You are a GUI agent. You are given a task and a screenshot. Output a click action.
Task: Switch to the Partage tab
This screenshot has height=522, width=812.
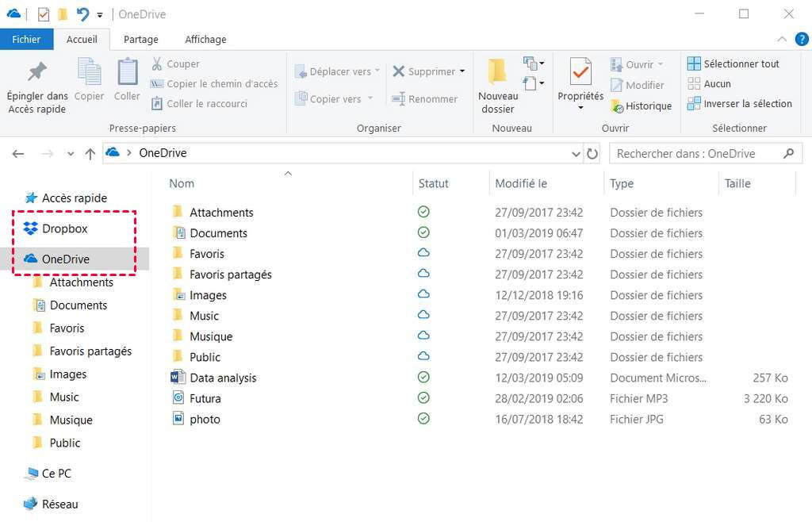pos(140,40)
